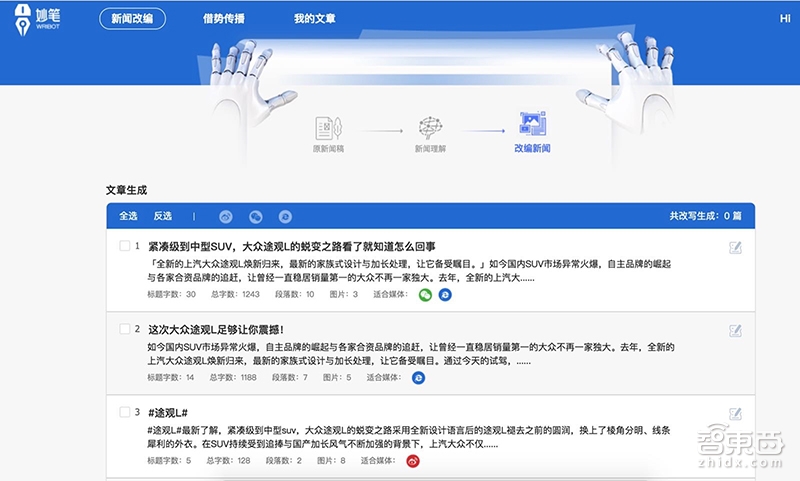Check the box for article 1
The height and width of the screenshot is (481, 800).
coord(124,246)
